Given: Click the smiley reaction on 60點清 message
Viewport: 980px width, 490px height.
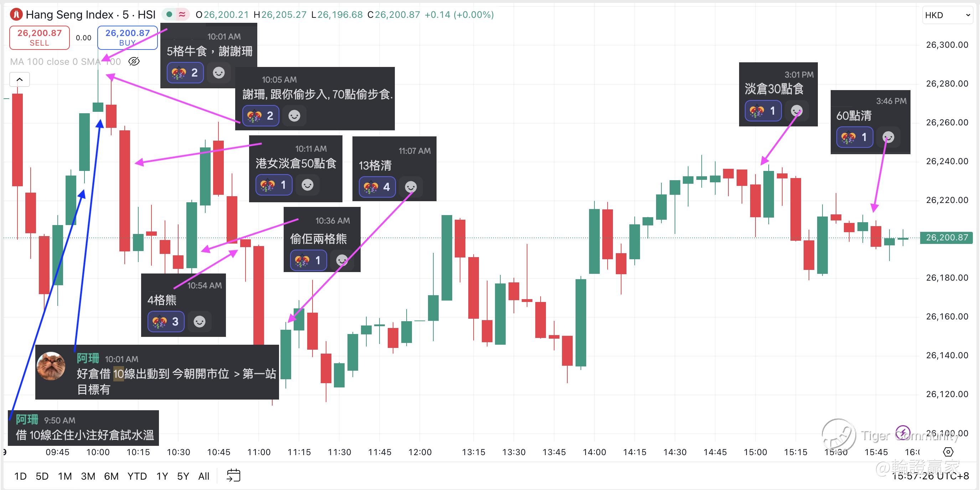Looking at the screenshot, I should tap(888, 137).
